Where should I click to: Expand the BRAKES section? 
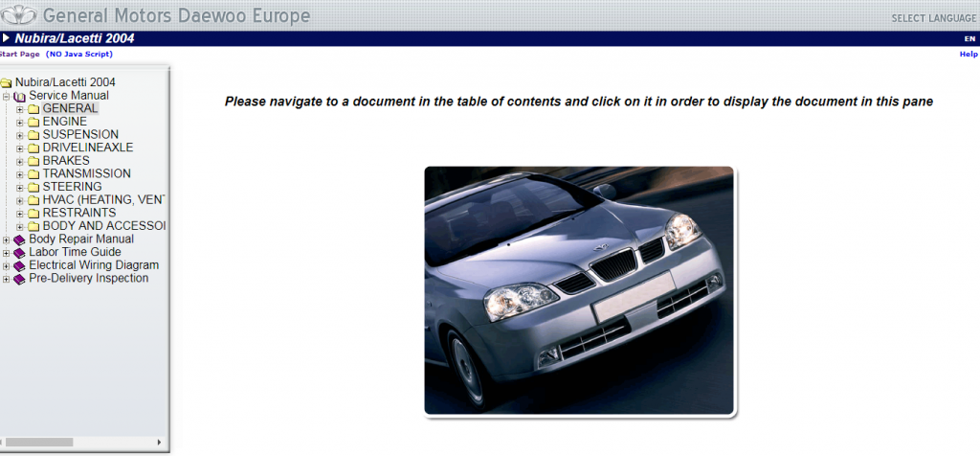(x=20, y=161)
